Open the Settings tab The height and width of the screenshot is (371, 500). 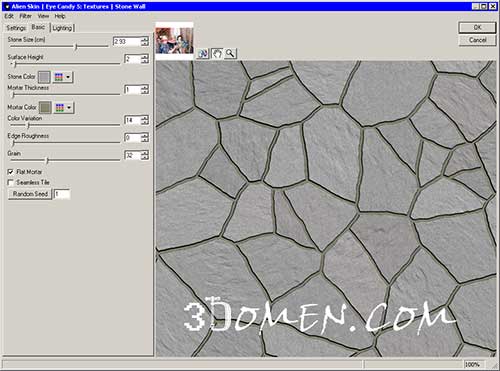16,28
